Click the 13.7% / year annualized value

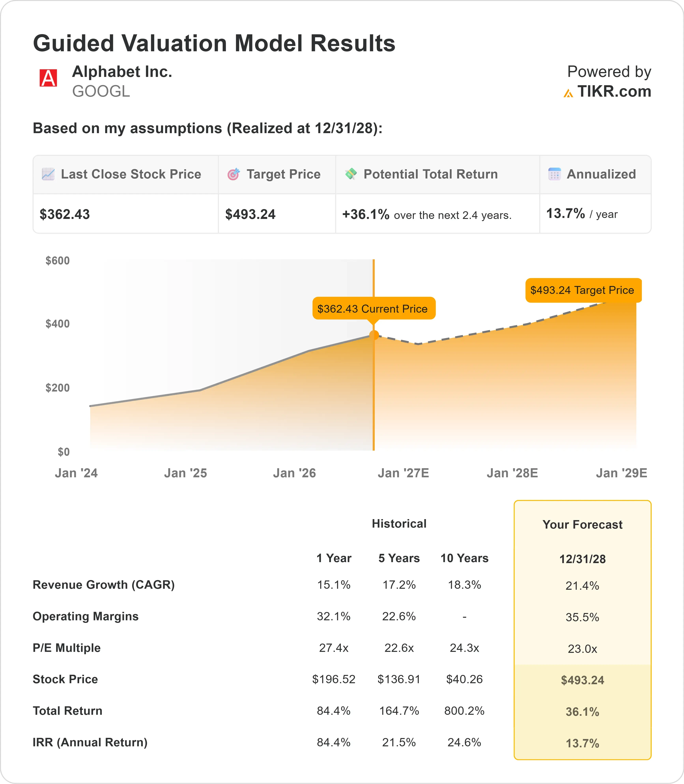[582, 214]
